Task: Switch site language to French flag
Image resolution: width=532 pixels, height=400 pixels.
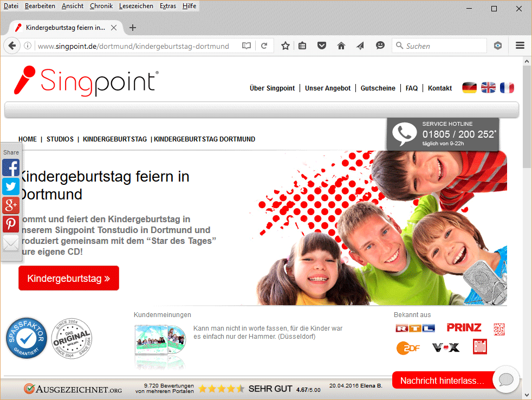Action: 507,88
